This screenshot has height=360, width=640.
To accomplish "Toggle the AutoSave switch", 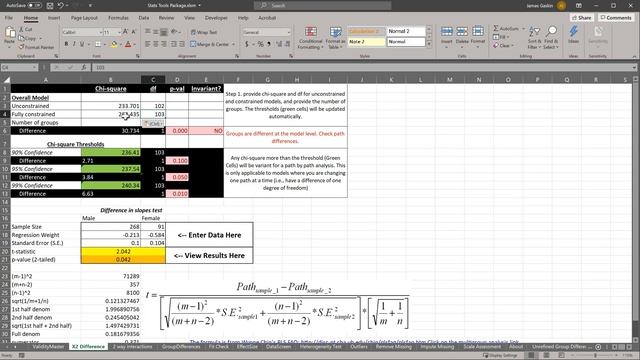I will (x=35, y=6).
